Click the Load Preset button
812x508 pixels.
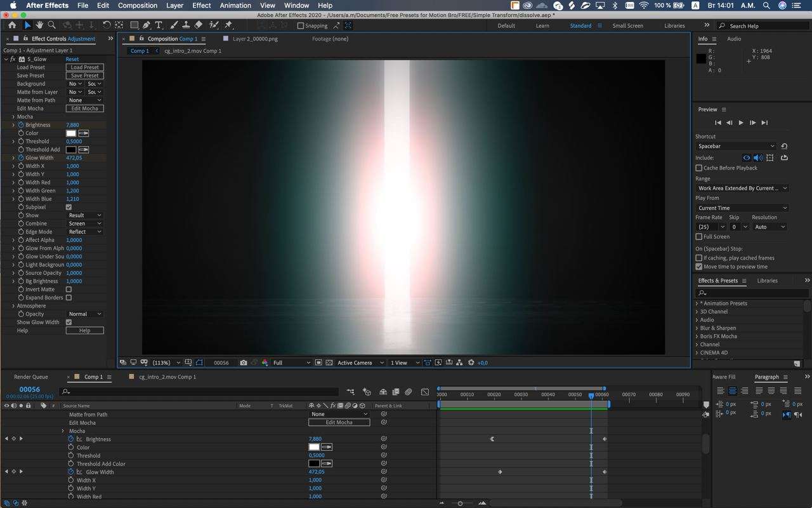point(84,67)
